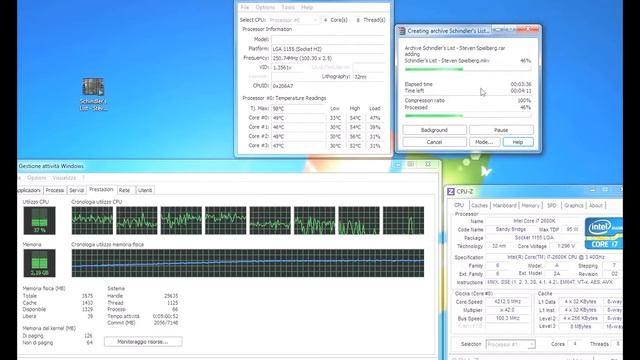The image size is (640, 360).
Task: Select the CPU tab in CPU-Z
Action: (x=459, y=205)
